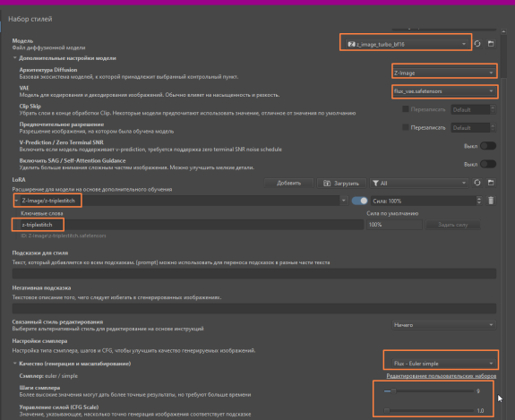The image size is (515, 420).
Task: Click the Загрузить LoRA upload button
Action: click(341, 184)
